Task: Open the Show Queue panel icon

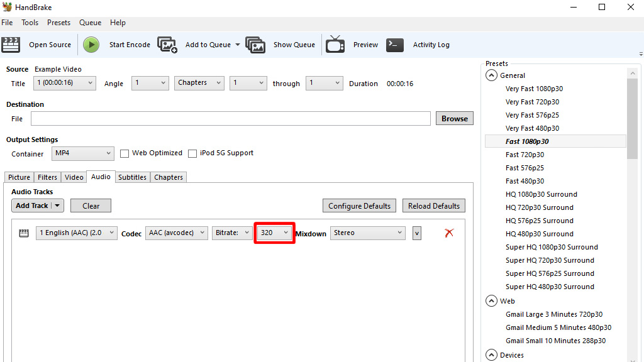Action: (255, 44)
